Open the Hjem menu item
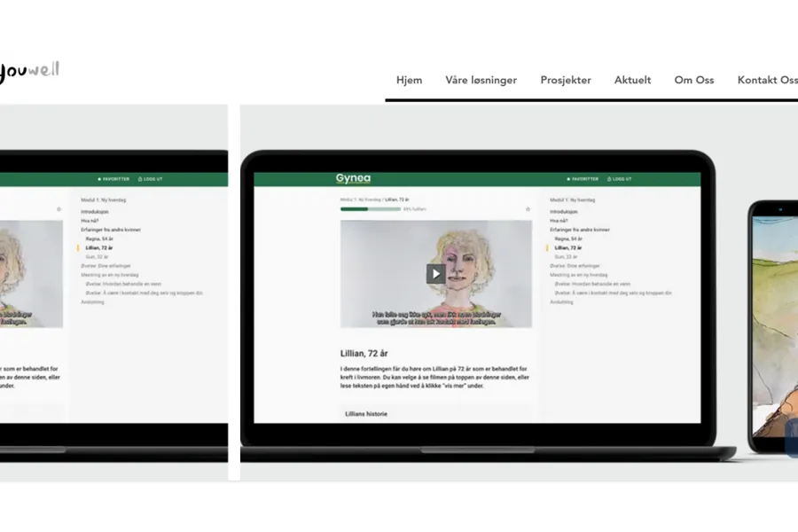This screenshot has width=798, height=532. pyautogui.click(x=409, y=80)
